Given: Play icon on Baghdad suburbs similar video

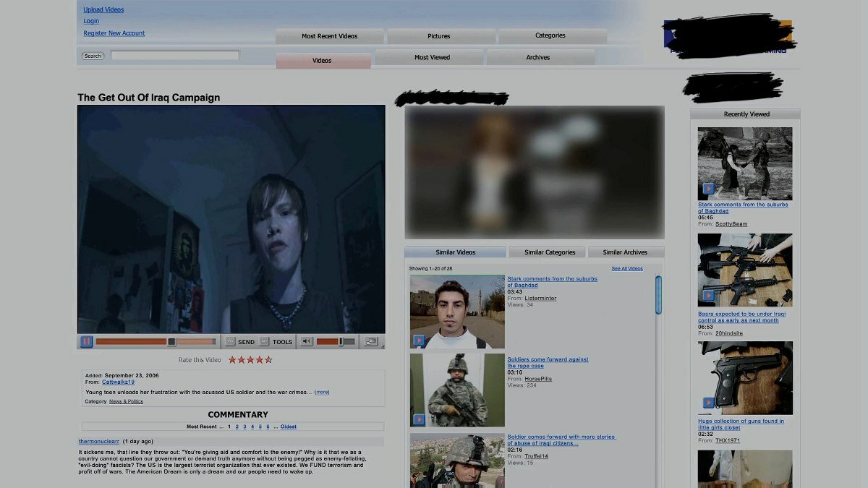Looking at the screenshot, I should click(419, 340).
